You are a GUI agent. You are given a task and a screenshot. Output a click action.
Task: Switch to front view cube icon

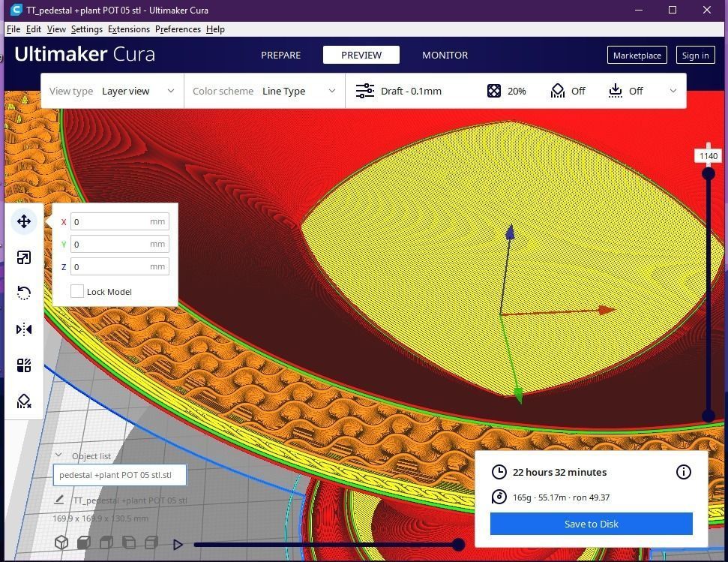click(84, 542)
